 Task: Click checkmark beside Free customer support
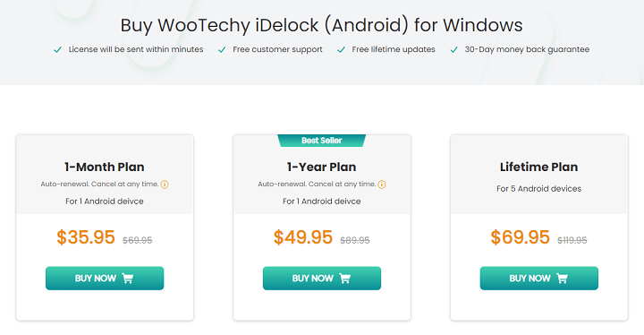tap(222, 50)
